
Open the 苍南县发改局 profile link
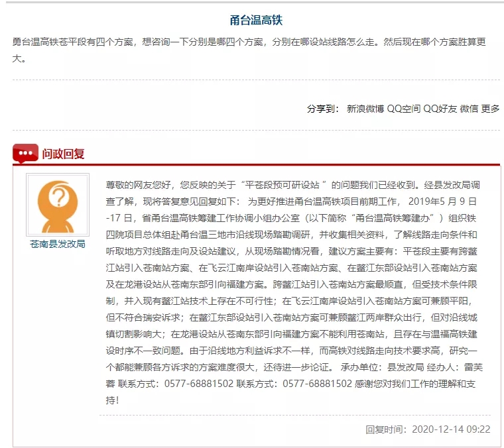click(57, 244)
